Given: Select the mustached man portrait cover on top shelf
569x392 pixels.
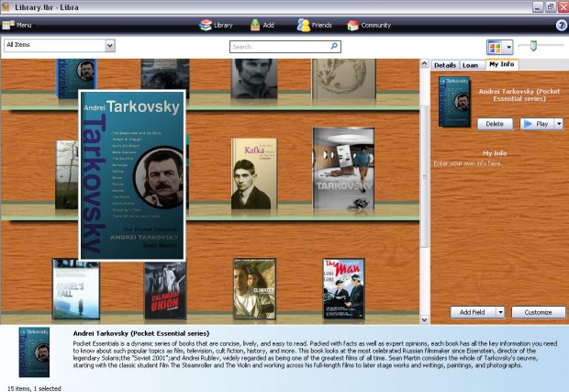Looking at the screenshot, I should (x=254, y=79).
